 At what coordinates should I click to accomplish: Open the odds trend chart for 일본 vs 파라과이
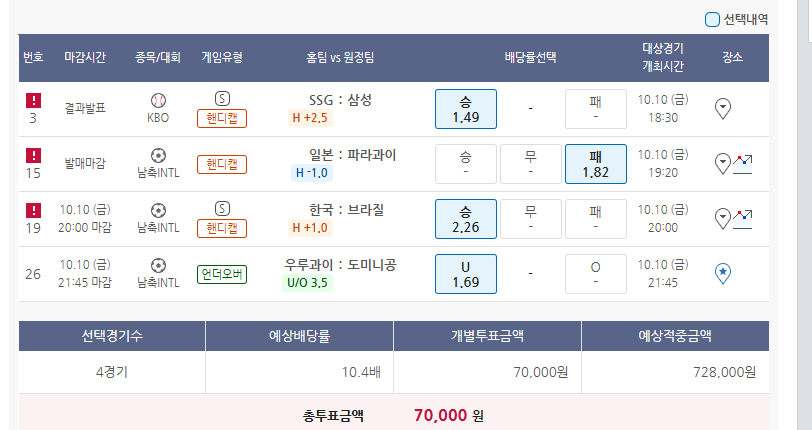(x=742, y=163)
